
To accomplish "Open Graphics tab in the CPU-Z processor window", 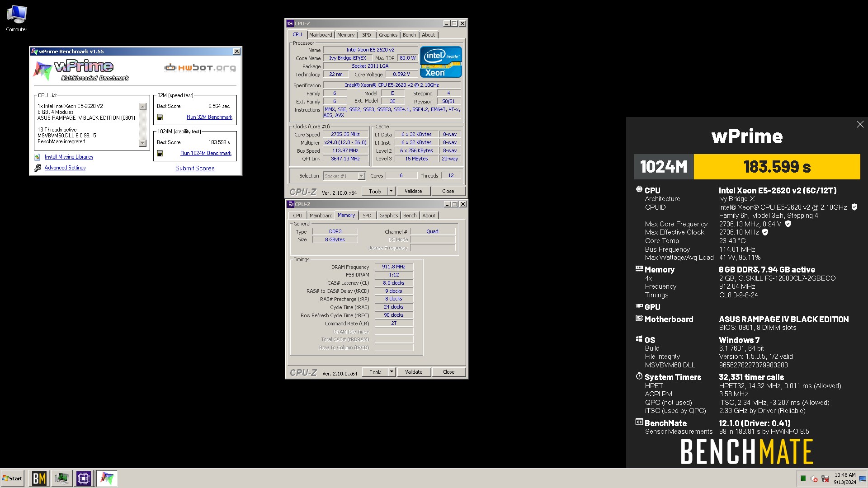I will [388, 35].
